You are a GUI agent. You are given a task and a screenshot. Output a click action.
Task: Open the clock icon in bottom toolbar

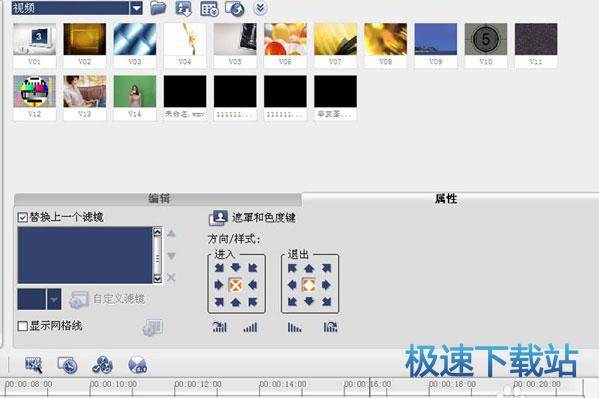(x=68, y=365)
